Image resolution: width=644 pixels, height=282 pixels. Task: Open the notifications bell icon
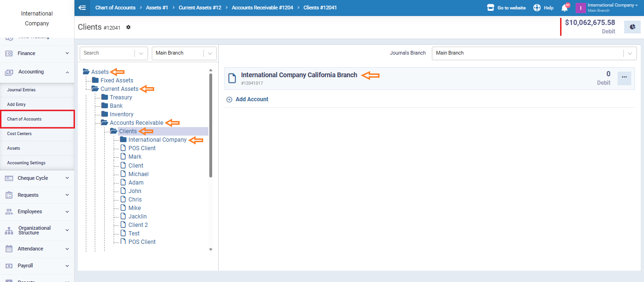[x=564, y=8]
